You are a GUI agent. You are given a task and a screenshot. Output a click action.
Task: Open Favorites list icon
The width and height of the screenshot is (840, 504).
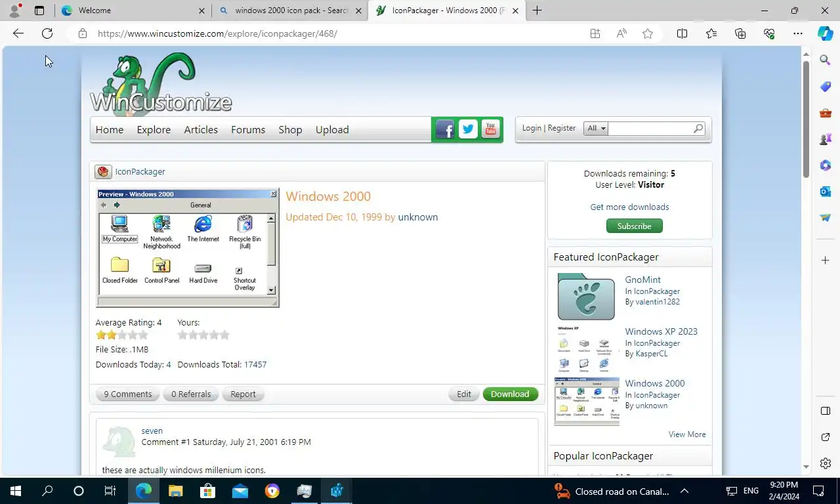[x=711, y=33]
